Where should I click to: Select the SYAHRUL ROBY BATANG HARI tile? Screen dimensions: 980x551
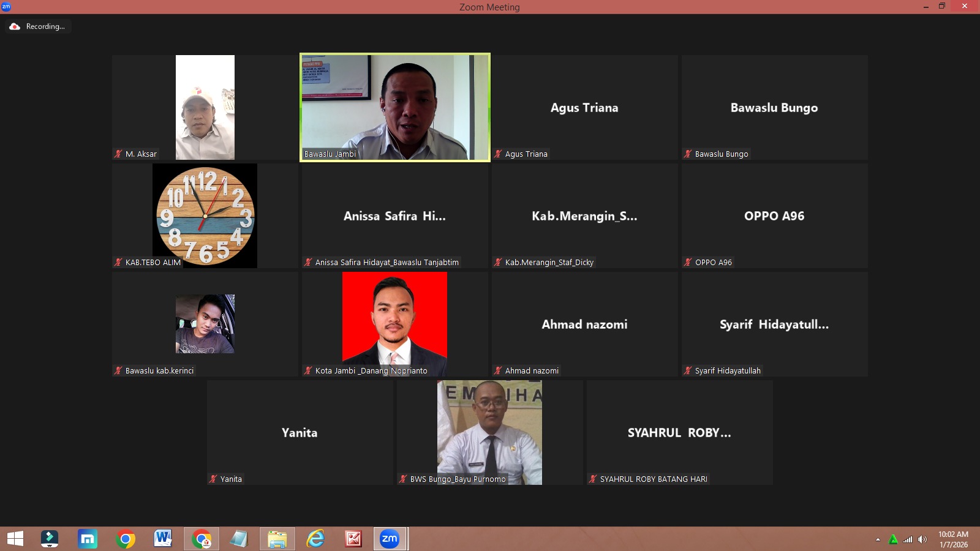(x=679, y=432)
